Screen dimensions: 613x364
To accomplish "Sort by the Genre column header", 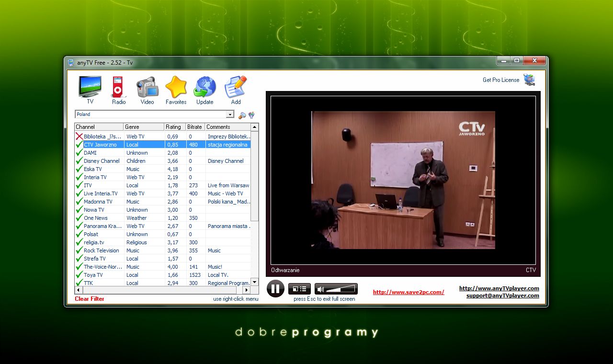I will pyautogui.click(x=144, y=127).
